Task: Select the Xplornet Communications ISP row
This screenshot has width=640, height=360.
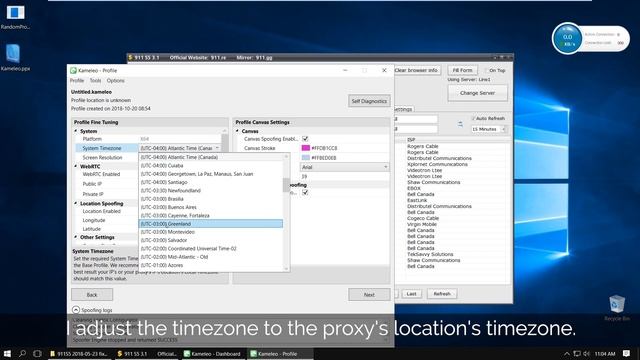Action: click(437, 164)
